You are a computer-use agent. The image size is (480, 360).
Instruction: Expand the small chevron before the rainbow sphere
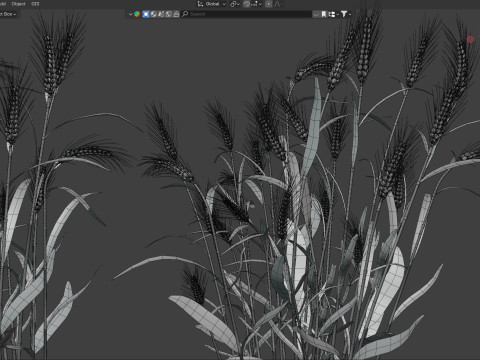point(130,14)
